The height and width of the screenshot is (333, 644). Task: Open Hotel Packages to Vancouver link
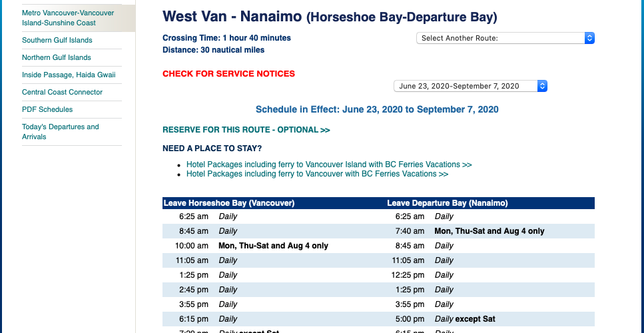(317, 174)
